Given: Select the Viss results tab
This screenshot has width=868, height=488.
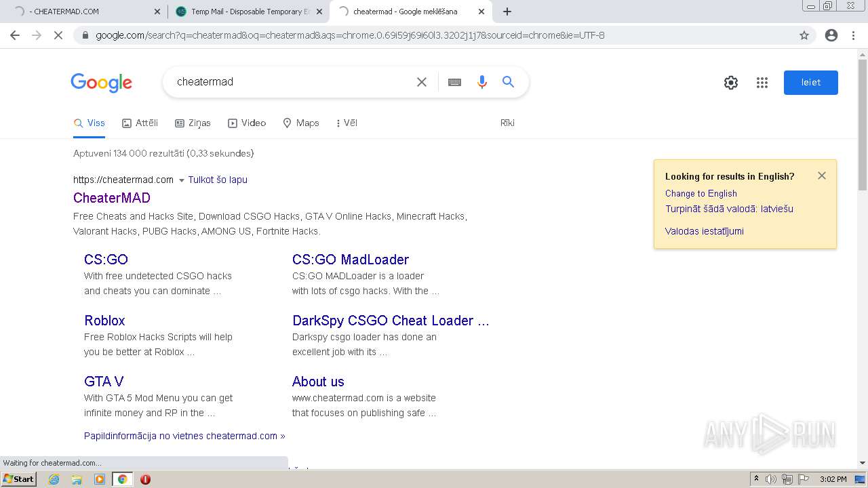Looking at the screenshot, I should 90,123.
